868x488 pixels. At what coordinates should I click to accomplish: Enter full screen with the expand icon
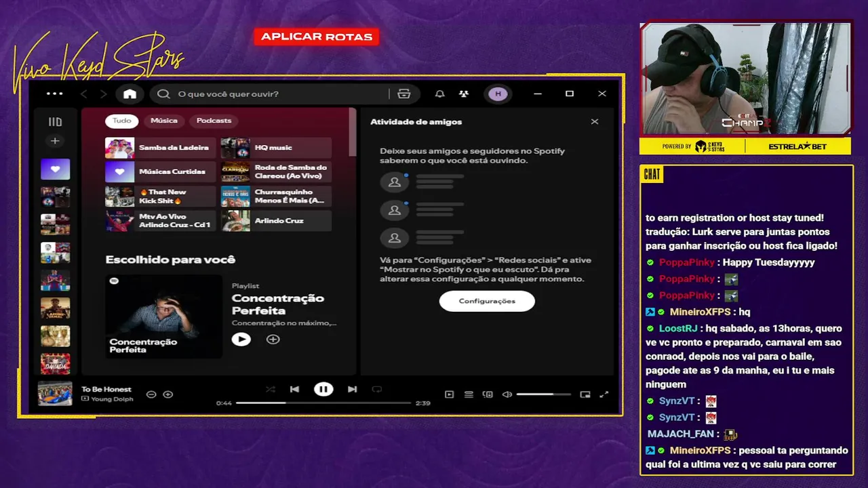604,394
